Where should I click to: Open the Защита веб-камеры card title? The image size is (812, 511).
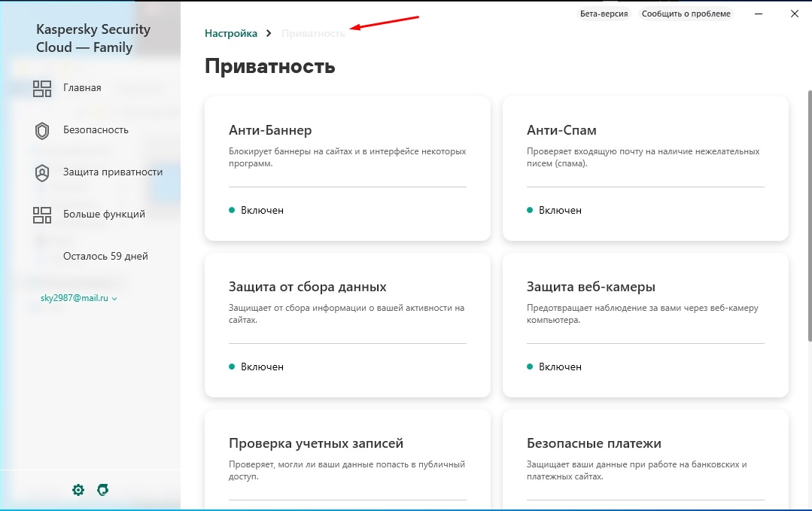pyautogui.click(x=591, y=287)
